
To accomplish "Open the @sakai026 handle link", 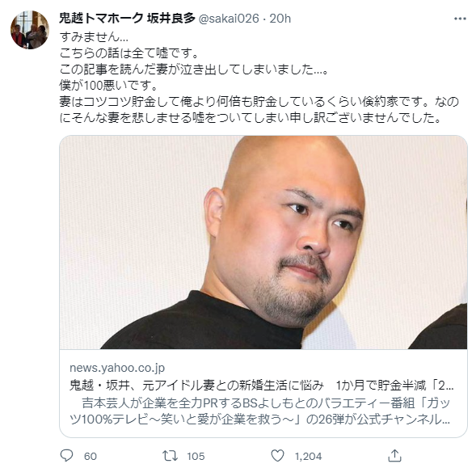I will pos(229,19).
